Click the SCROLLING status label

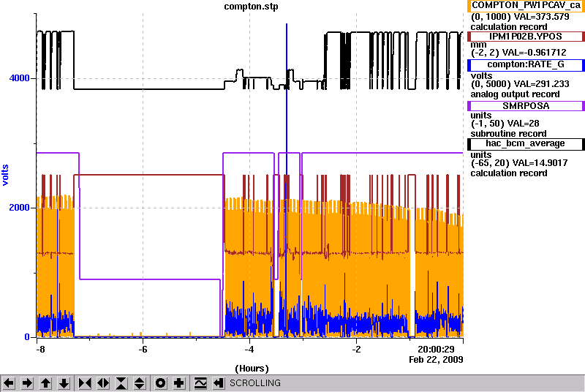click(255, 383)
